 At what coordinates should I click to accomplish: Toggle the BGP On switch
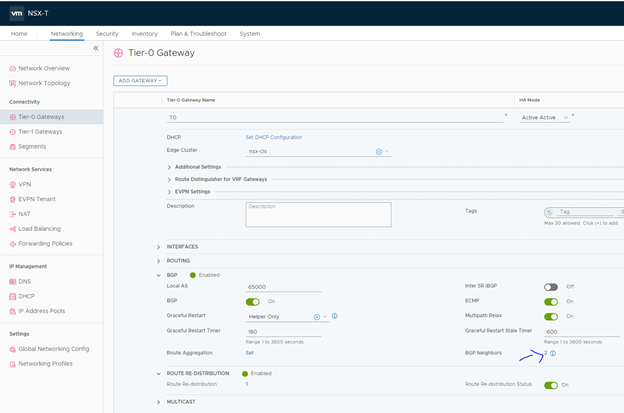(x=253, y=302)
